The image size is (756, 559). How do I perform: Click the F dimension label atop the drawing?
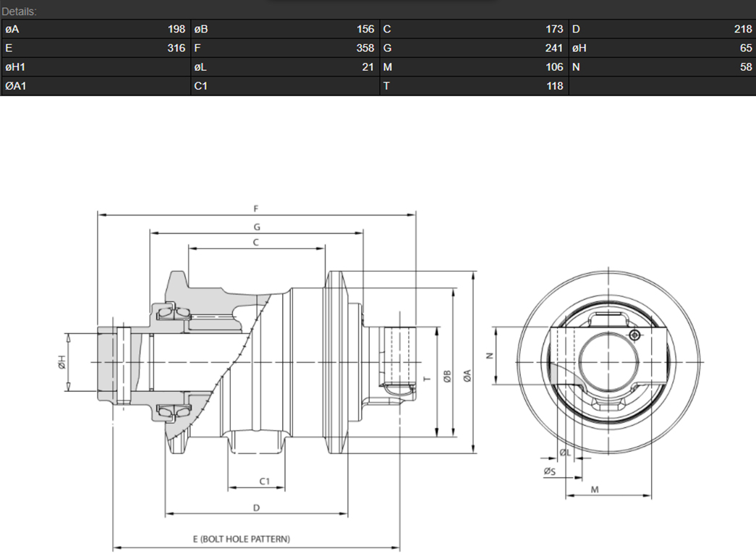click(256, 208)
